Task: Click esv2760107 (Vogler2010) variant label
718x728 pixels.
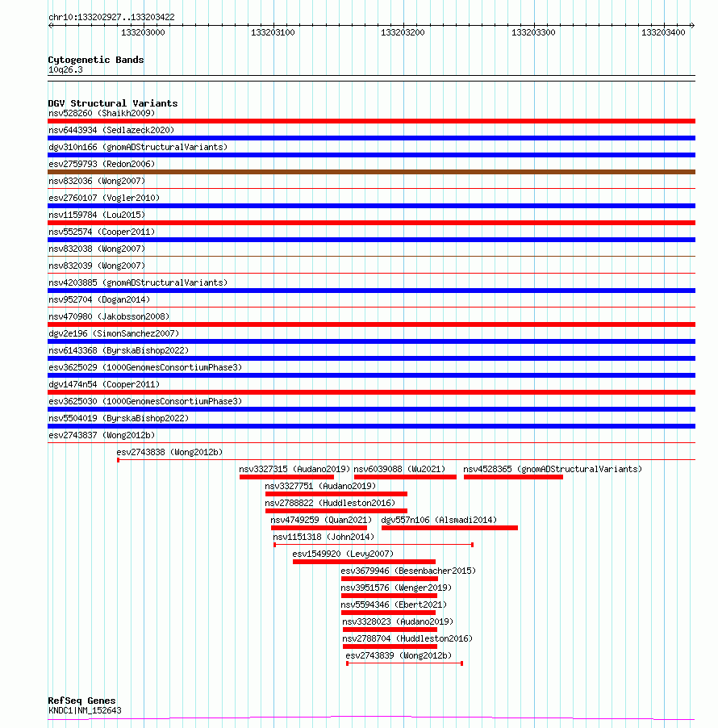Action: (104, 198)
